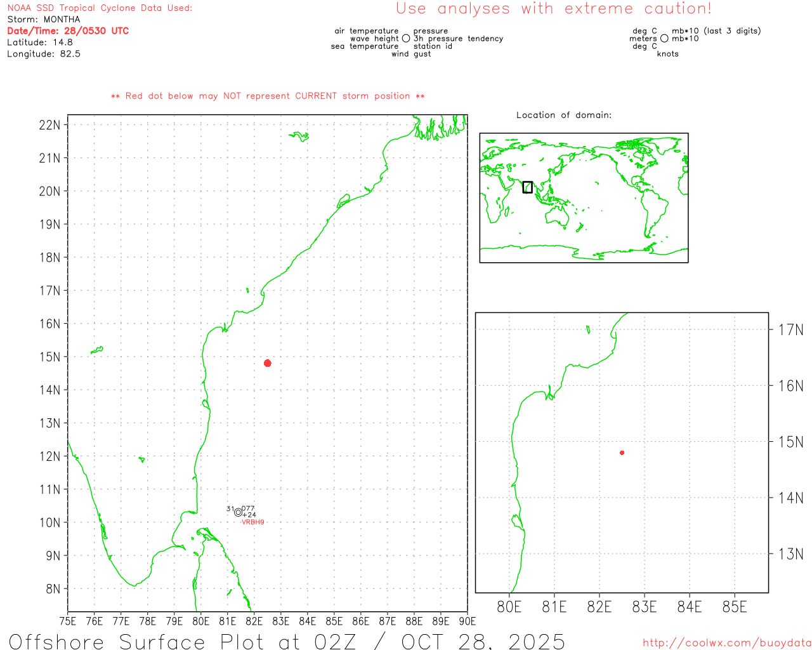Open the coolwx.com/buoydata URL
This screenshot has height=650, width=812.
pyautogui.click(x=727, y=643)
